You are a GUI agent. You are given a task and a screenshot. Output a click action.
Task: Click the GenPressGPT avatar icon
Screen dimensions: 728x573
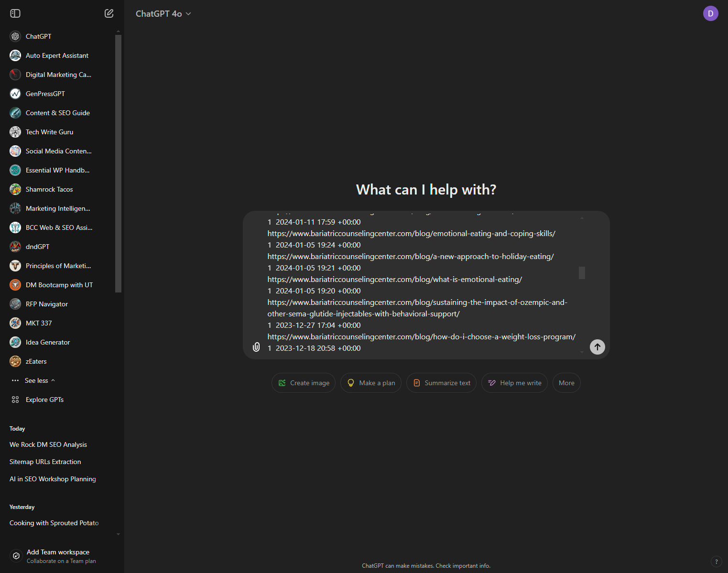coord(15,94)
